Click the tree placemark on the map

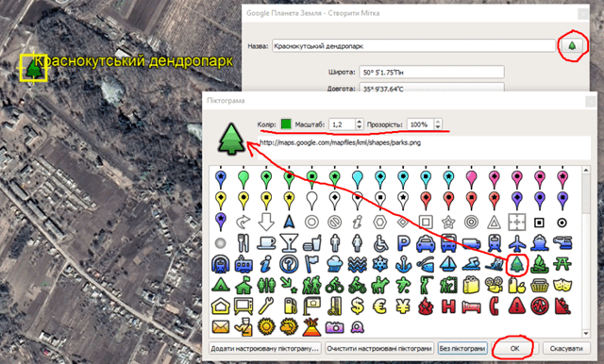coord(34,69)
